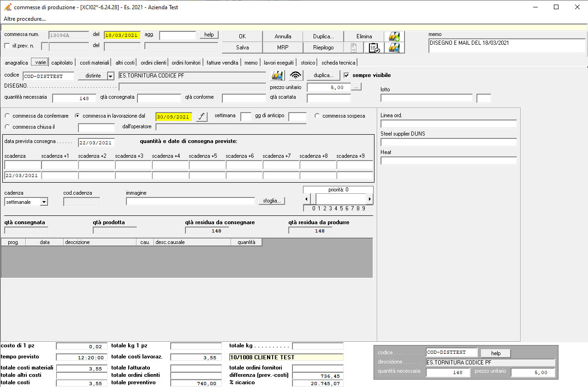Click the descrizione column header in grid

tap(100, 242)
